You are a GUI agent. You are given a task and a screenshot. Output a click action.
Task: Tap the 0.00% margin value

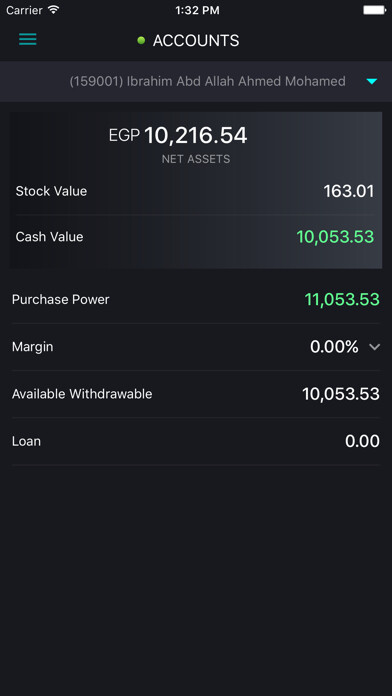click(x=334, y=347)
